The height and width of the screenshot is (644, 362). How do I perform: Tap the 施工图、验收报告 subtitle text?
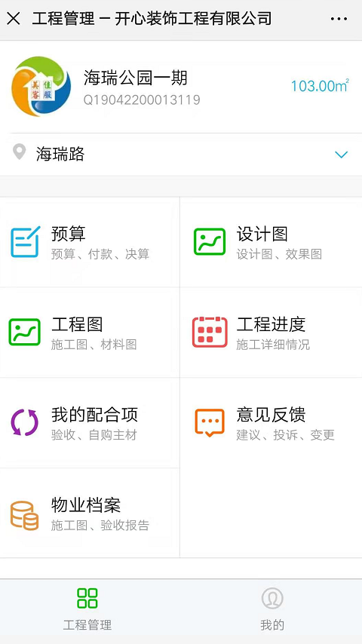(x=100, y=526)
